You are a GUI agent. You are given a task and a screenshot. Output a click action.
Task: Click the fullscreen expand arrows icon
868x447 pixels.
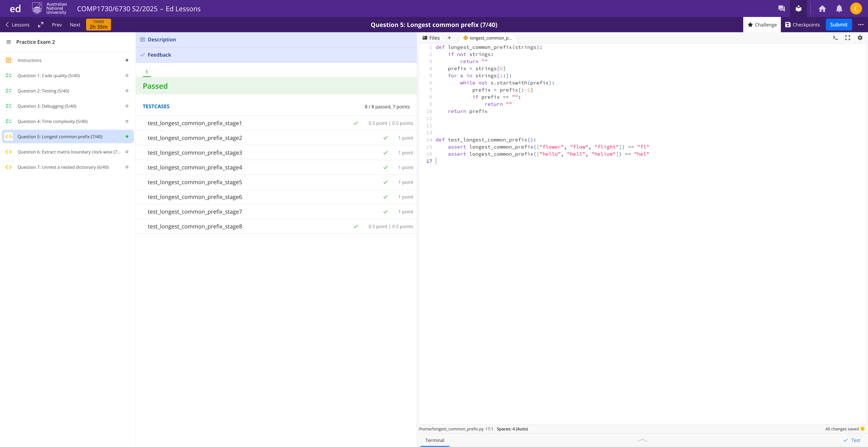(41, 25)
